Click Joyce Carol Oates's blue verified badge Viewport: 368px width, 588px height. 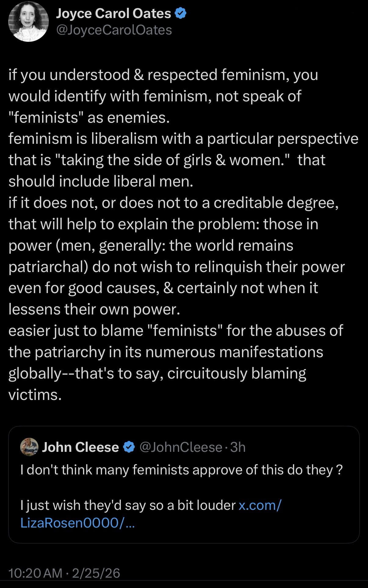[x=181, y=13]
